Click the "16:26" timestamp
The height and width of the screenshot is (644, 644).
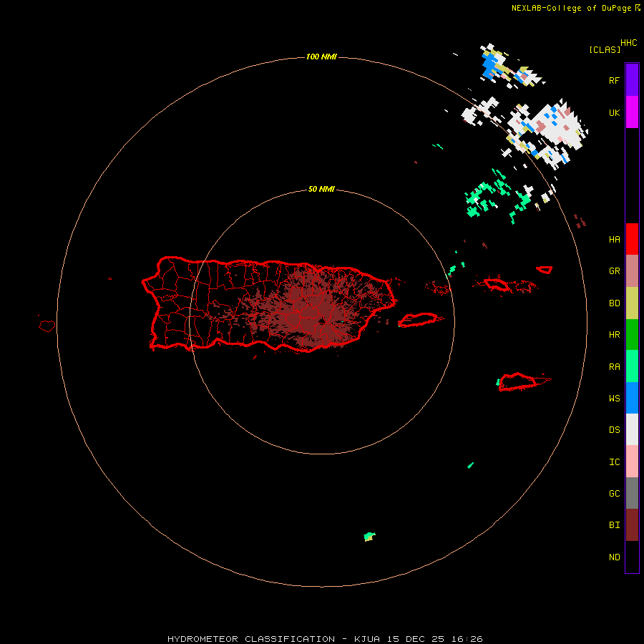(466, 639)
